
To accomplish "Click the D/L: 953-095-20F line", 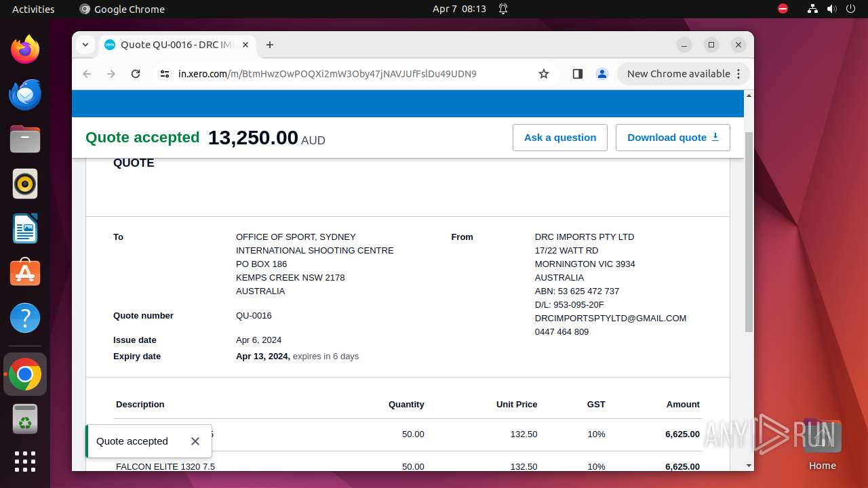I will 570,305.
